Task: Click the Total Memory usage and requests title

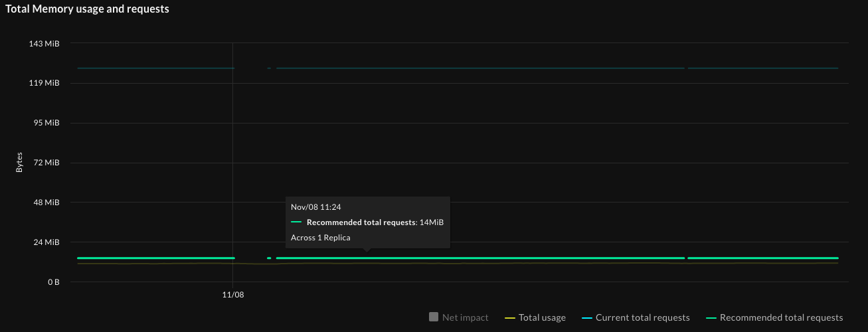Action: pyautogui.click(x=87, y=9)
